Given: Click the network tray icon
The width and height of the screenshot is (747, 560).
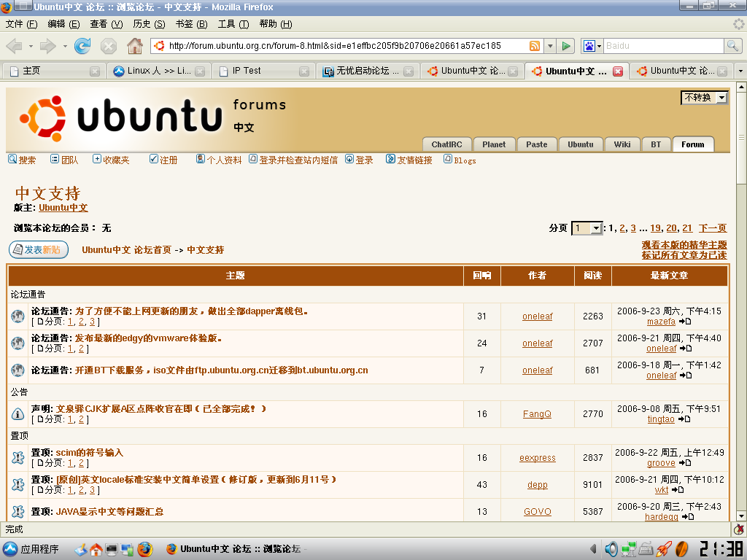Looking at the screenshot, I should coord(628,550).
